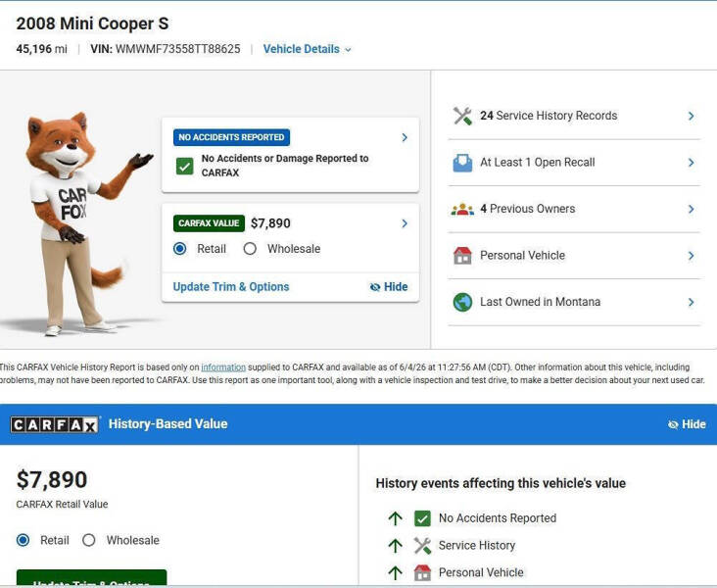This screenshot has height=588, width=717.
Task: Open chevron for 4 Previous Owners
Action: tap(691, 209)
